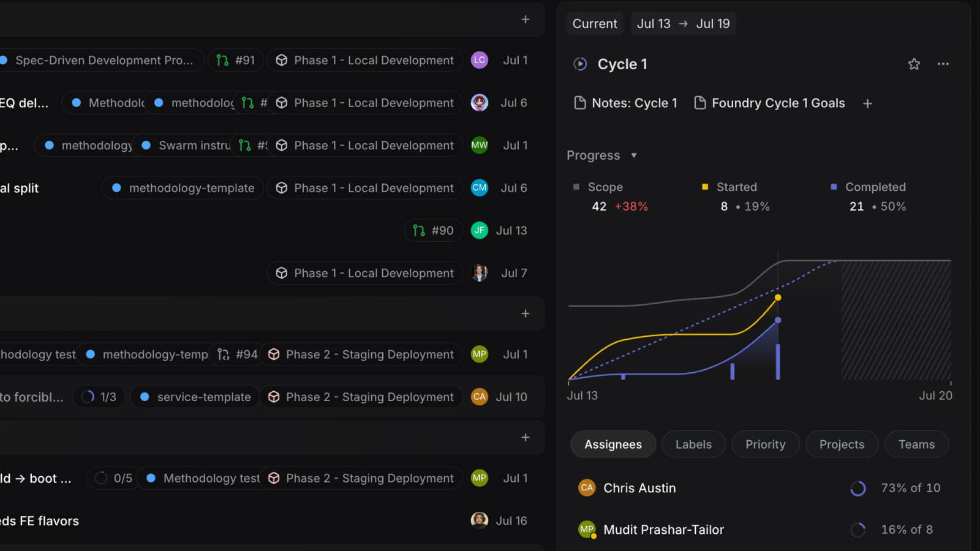This screenshot has width=980, height=551.
Task: Click the CM assignee avatar
Action: click(480, 188)
